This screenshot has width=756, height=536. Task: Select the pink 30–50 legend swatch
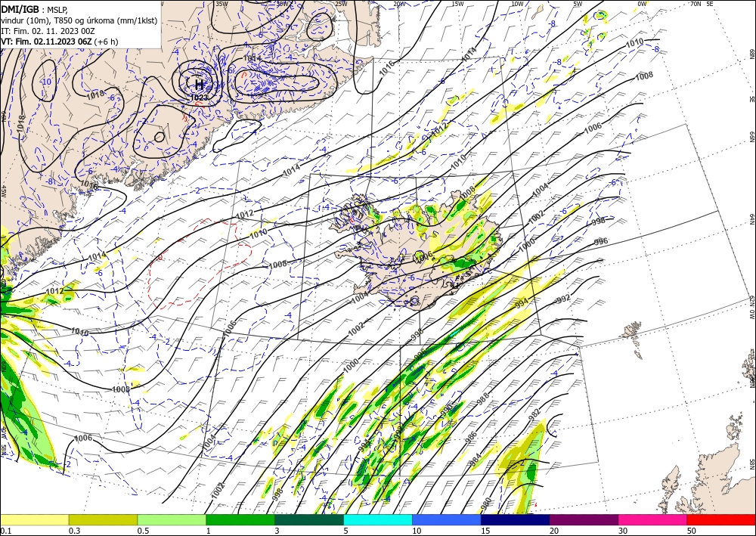tap(653, 519)
